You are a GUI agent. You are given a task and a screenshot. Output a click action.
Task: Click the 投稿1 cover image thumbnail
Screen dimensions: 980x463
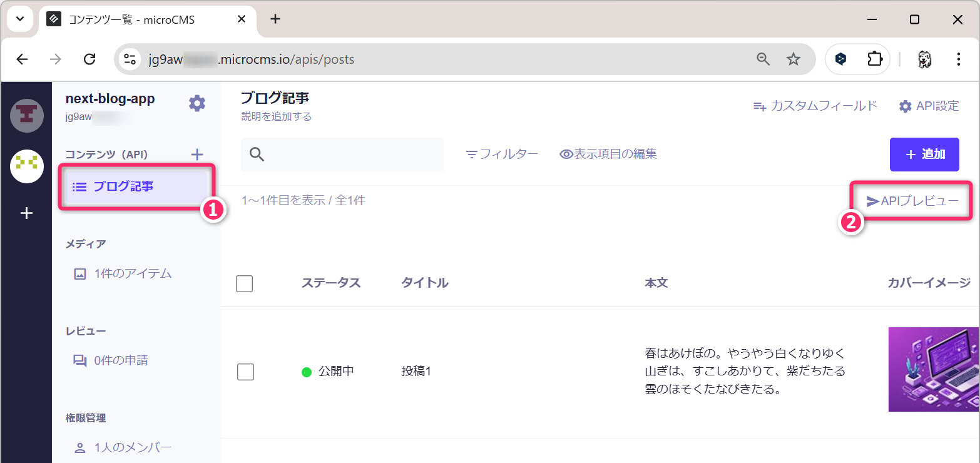(934, 370)
